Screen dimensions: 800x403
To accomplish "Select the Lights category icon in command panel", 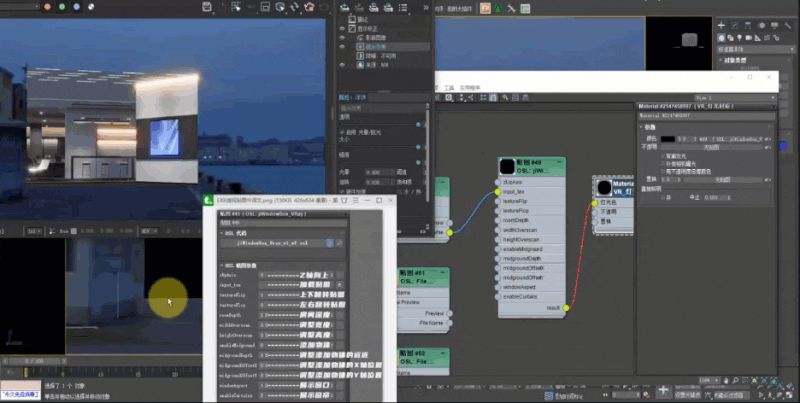I will pyautogui.click(x=739, y=38).
